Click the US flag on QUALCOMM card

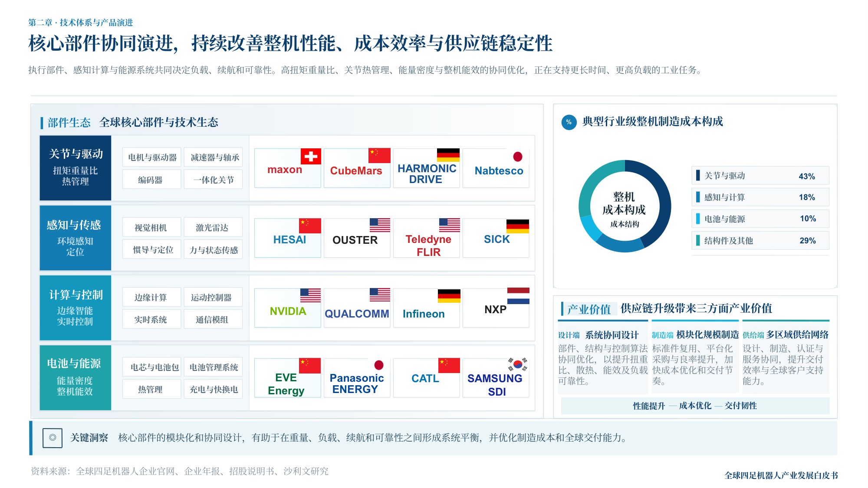pyautogui.click(x=380, y=295)
